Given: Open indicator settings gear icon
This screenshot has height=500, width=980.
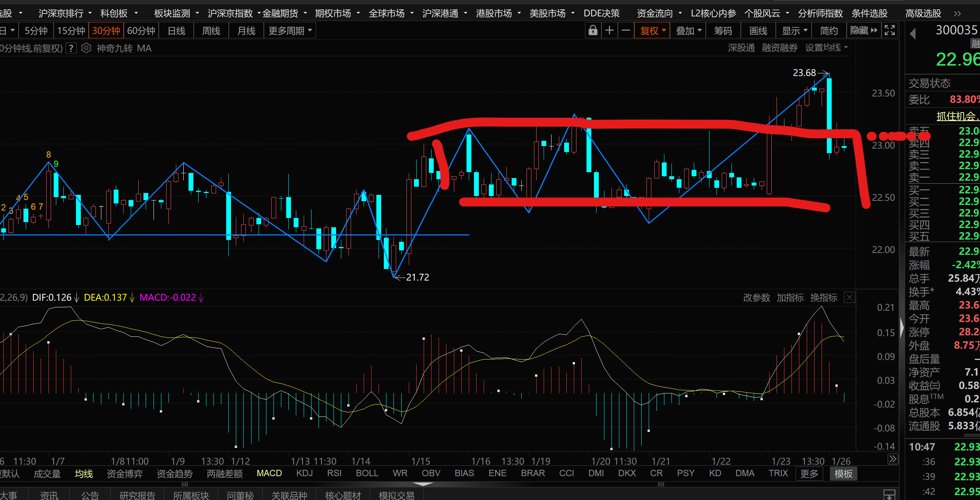Looking at the screenshot, I should coord(86,48).
